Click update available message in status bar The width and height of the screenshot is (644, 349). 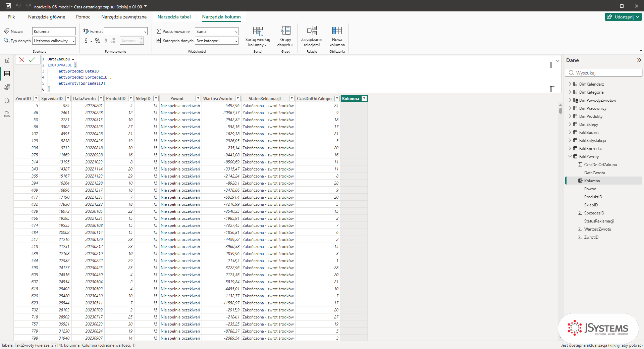pyautogui.click(x=602, y=345)
